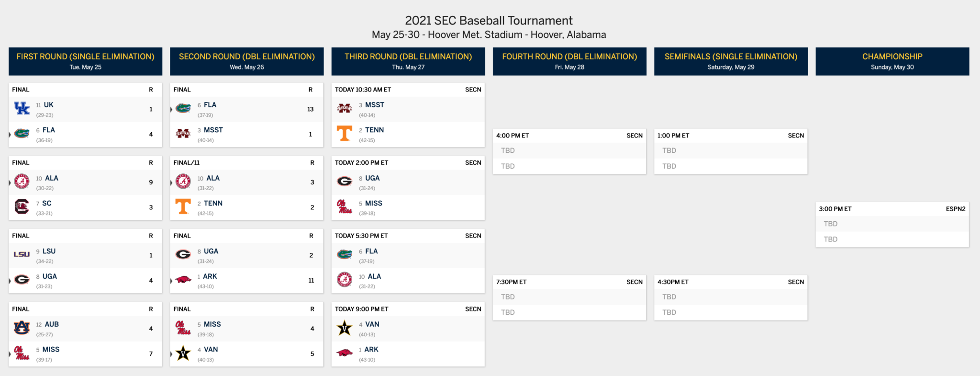
Task: Select the Championship header on May 30
Action: tap(892, 61)
